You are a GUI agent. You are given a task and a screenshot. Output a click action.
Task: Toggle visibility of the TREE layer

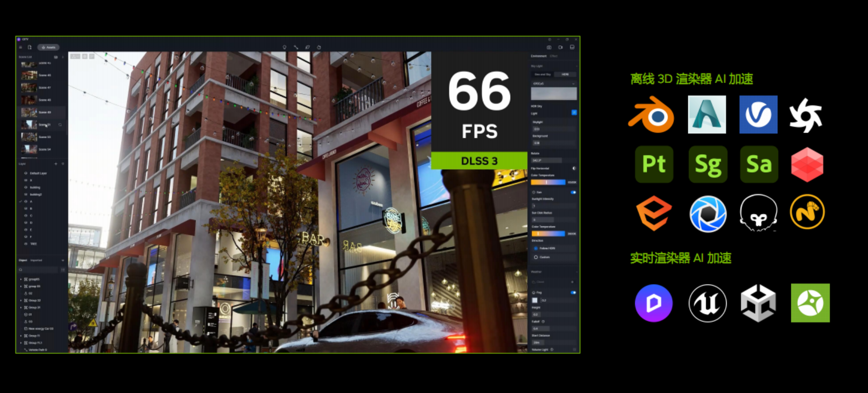click(x=26, y=244)
